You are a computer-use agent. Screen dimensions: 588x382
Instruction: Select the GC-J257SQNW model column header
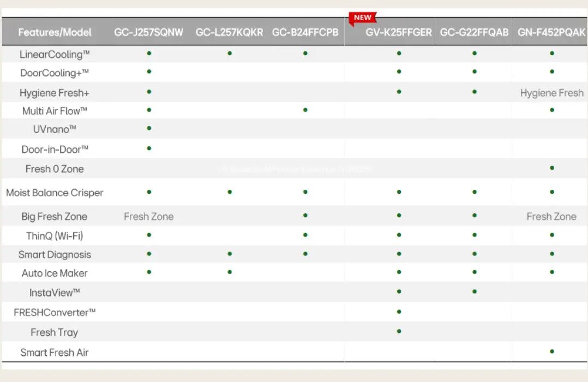149,32
